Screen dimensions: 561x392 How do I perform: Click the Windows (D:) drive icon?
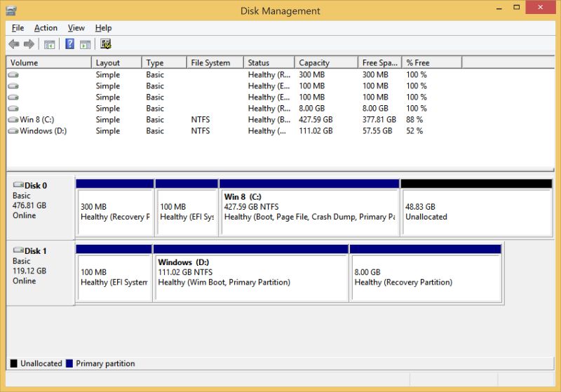(13, 131)
